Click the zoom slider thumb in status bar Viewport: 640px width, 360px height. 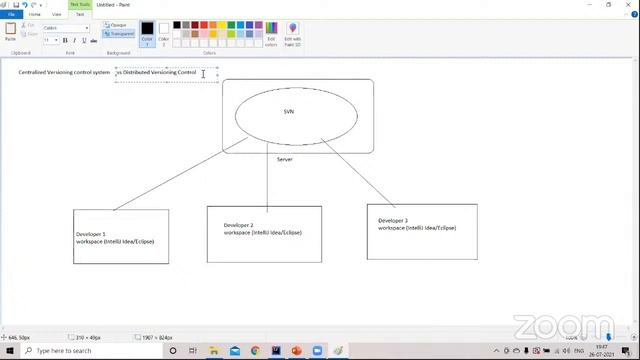pos(609,337)
